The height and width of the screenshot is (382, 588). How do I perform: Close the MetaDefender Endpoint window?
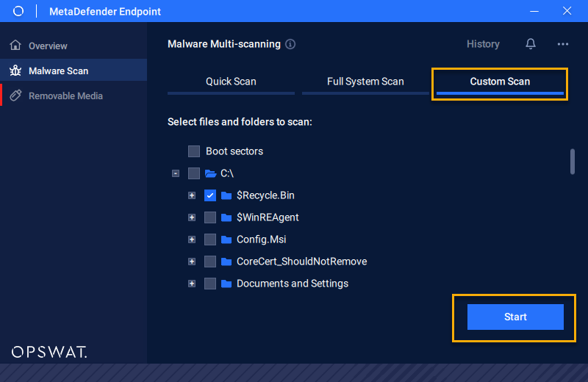[567, 11]
